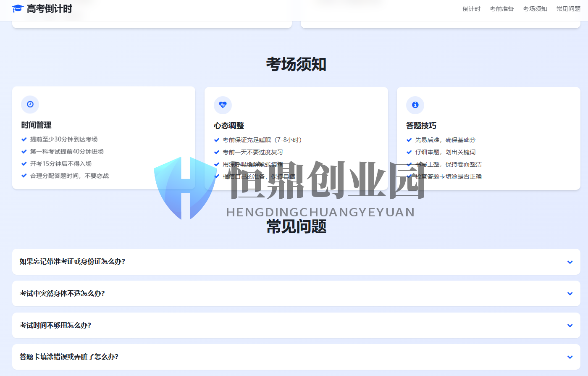The image size is (588, 376).
Task: Click text 仔细审题，划出关键词
Action: point(445,153)
